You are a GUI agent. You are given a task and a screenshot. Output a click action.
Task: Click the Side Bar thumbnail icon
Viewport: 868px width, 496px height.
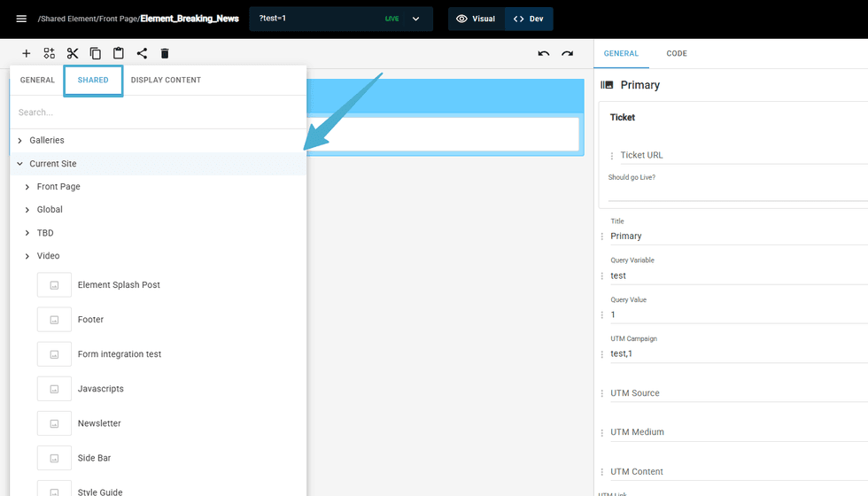point(54,458)
